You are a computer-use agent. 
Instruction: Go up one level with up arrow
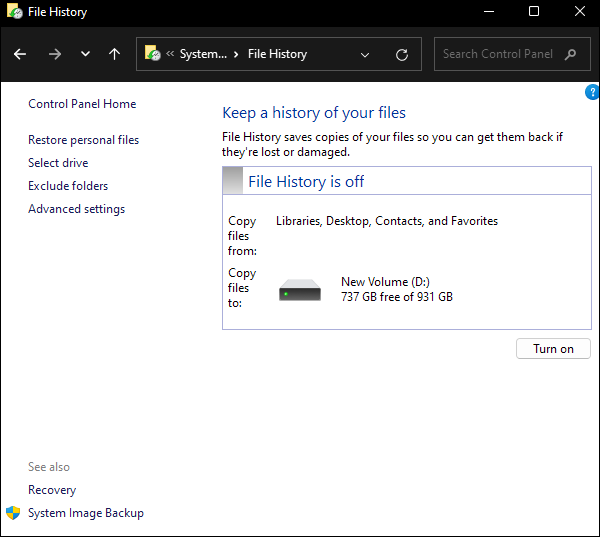(x=114, y=54)
